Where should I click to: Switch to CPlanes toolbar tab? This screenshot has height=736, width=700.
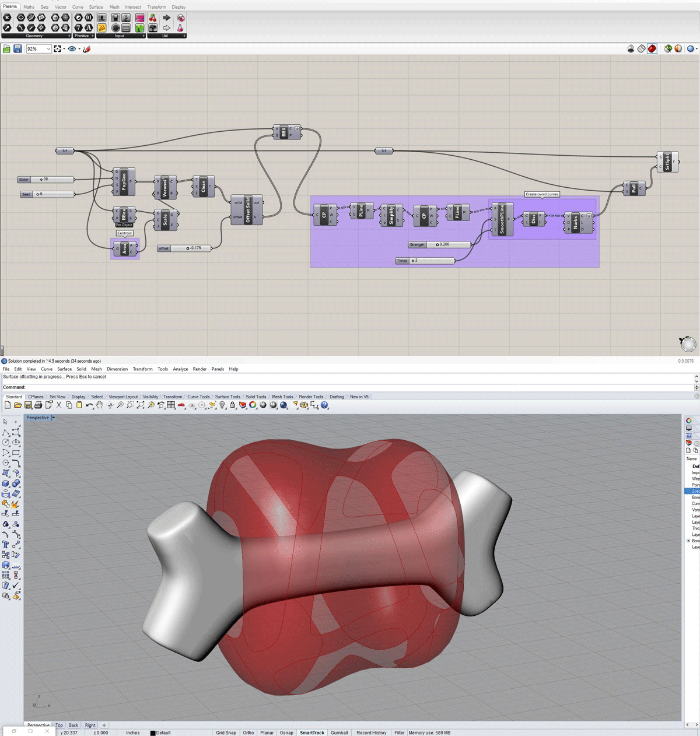(x=36, y=397)
